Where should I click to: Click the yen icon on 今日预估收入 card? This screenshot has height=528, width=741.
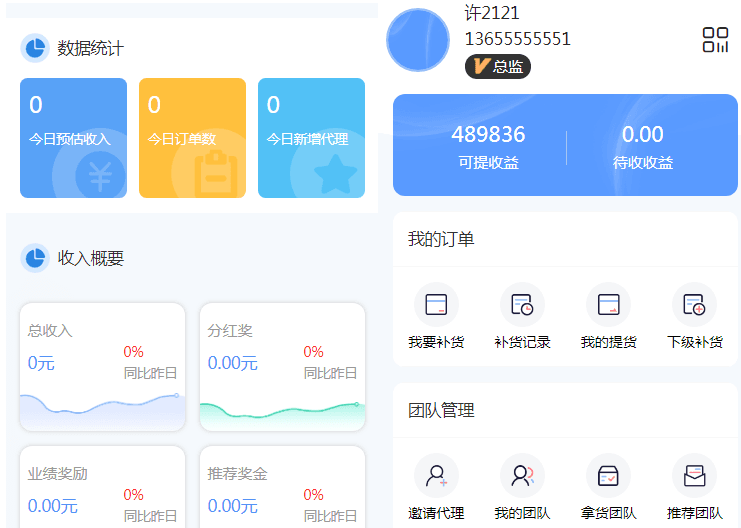pyautogui.click(x=100, y=176)
